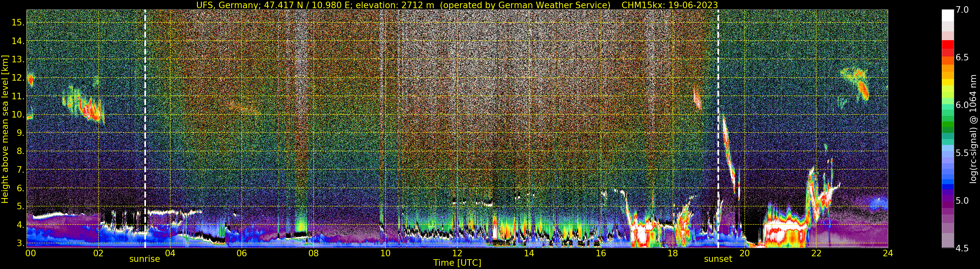Click the height axis tick label 5.

[x=21, y=207]
